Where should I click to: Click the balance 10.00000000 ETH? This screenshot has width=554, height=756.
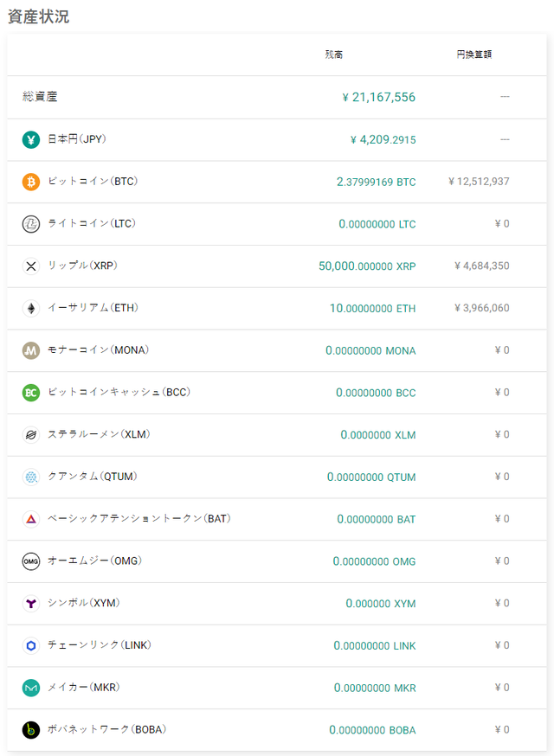(x=372, y=309)
